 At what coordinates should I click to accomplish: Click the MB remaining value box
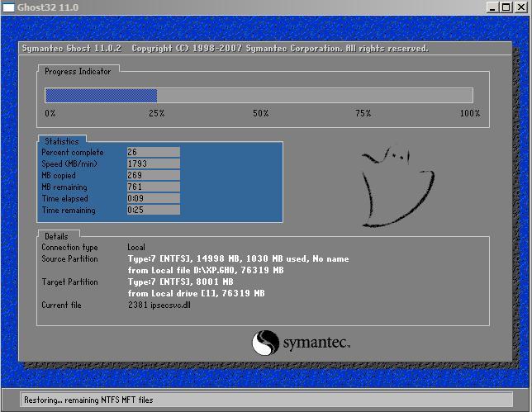[x=153, y=187]
